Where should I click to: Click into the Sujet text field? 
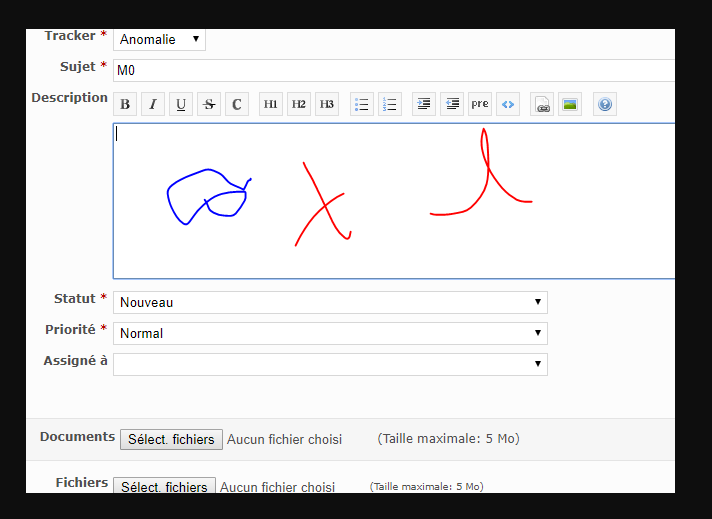390,70
